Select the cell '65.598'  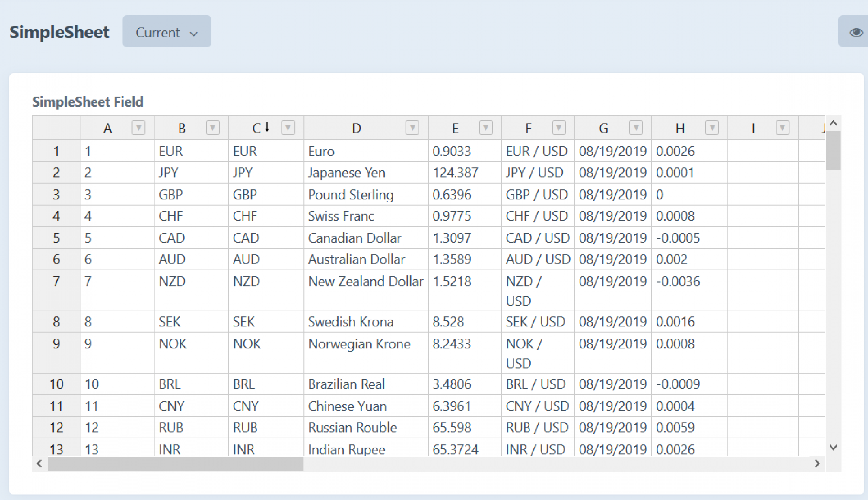click(x=465, y=427)
